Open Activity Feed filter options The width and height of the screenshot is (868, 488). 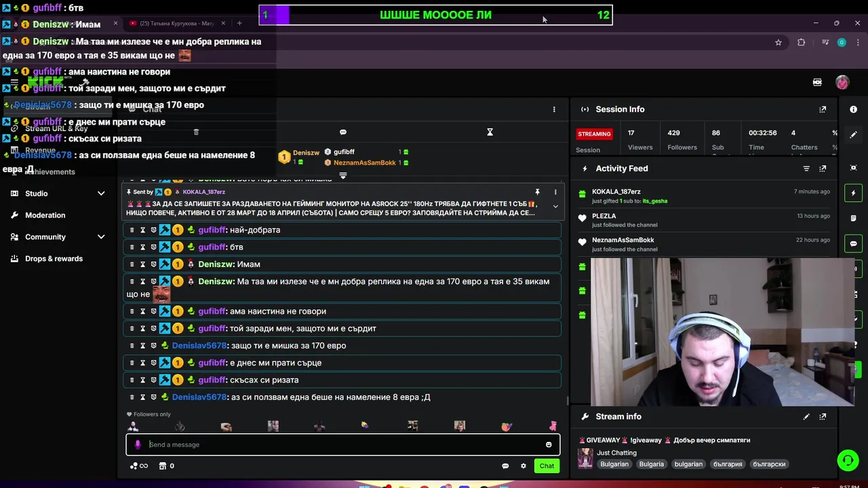pos(806,168)
